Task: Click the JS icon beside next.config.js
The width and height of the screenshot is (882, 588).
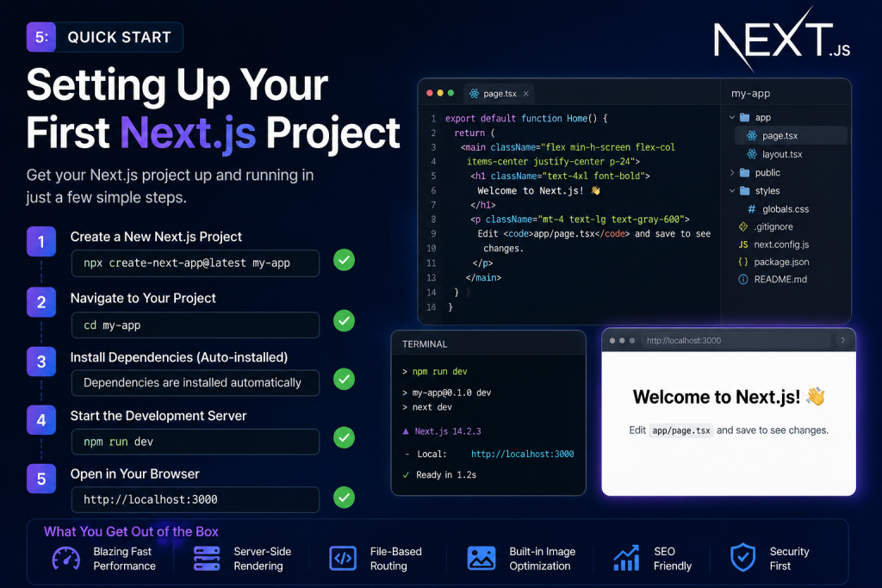Action: 743,244
